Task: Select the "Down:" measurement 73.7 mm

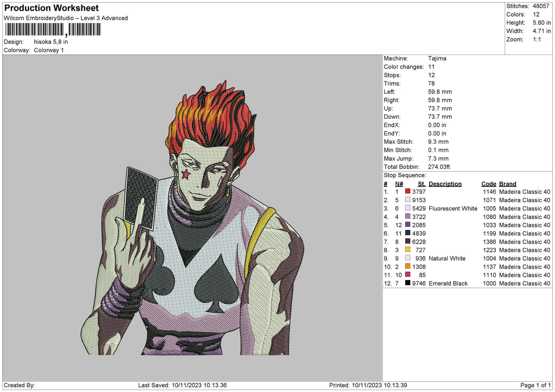Action: tap(440, 116)
